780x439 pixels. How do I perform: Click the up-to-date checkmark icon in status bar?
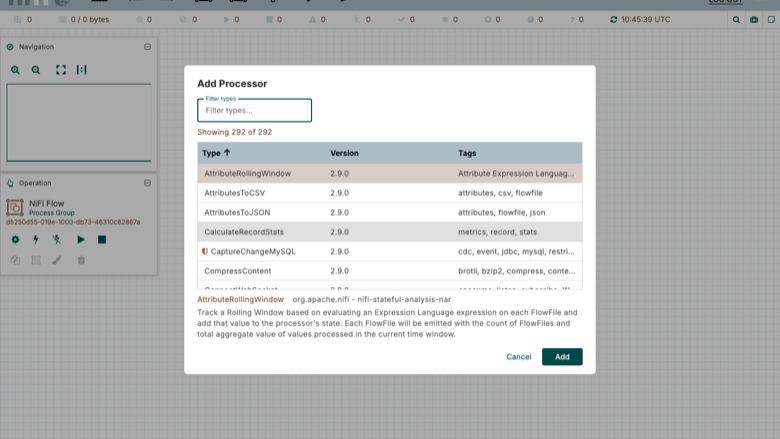click(401, 19)
